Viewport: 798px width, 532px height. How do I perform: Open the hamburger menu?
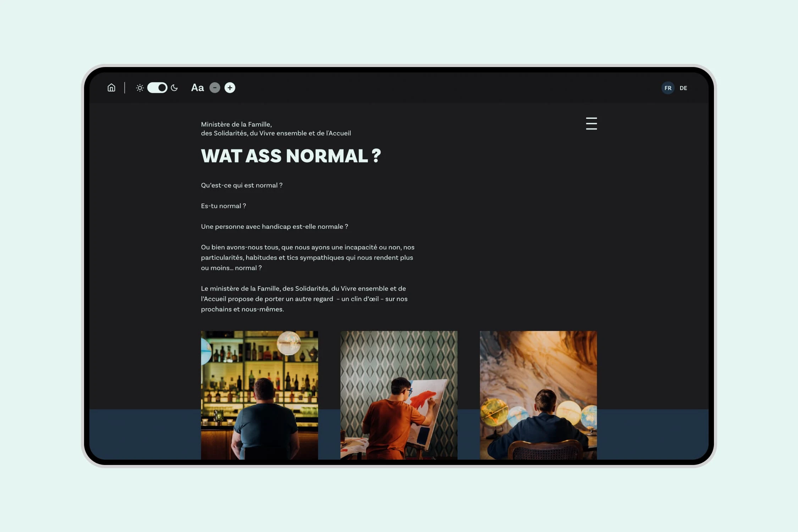coord(591,123)
